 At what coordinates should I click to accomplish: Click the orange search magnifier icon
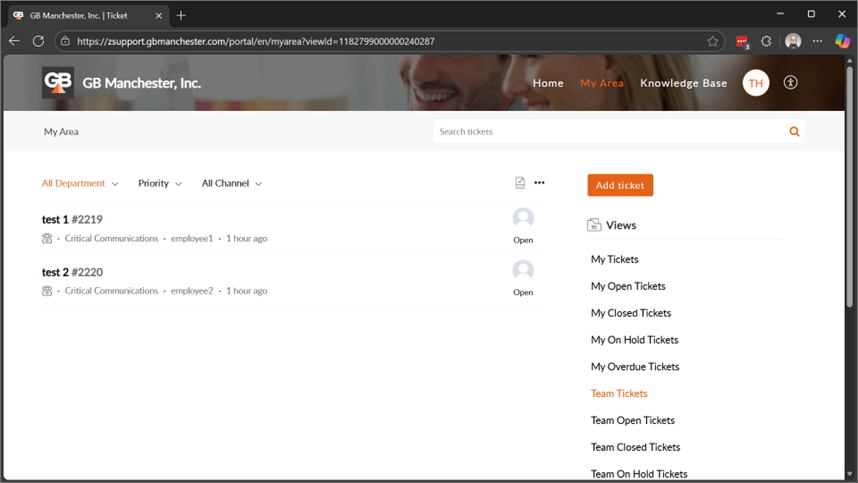click(794, 131)
